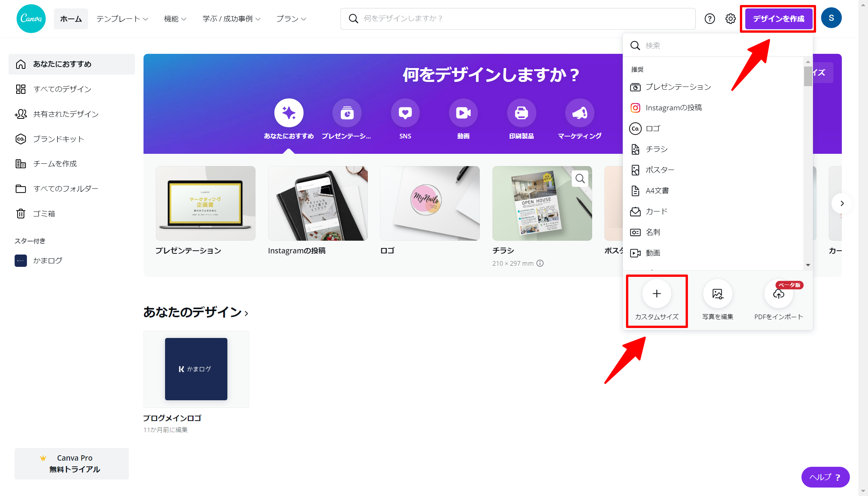The height and width of the screenshot is (496, 868).
Task: Click the carousel next arrow
Action: (x=842, y=203)
